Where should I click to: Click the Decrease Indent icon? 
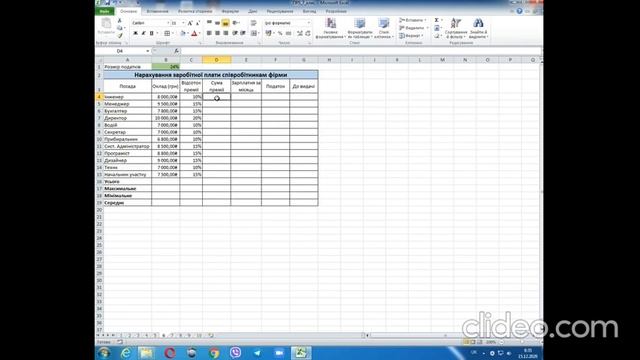pos(235,33)
